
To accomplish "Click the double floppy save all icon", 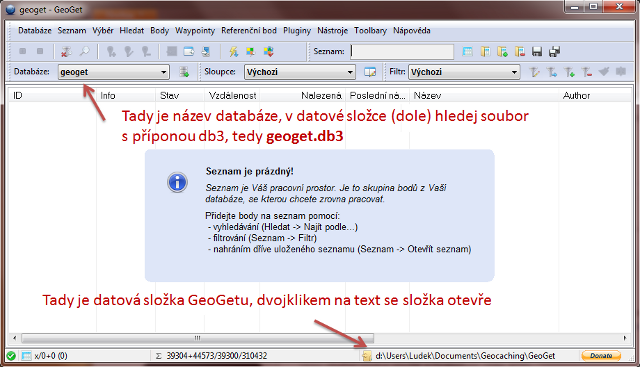I will pyautogui.click(x=555, y=51).
